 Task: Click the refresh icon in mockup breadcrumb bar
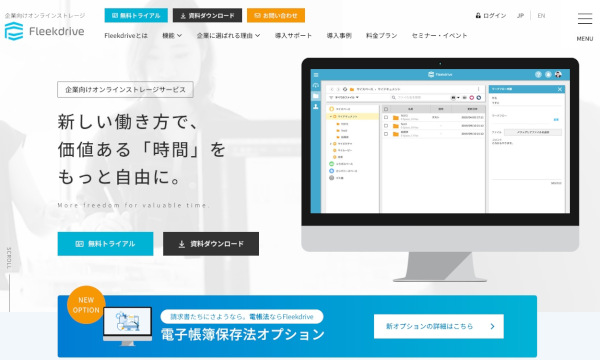click(x=345, y=89)
